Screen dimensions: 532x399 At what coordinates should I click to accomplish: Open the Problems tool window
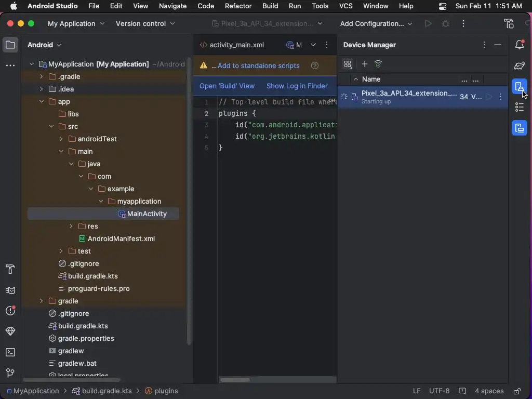[10, 311]
